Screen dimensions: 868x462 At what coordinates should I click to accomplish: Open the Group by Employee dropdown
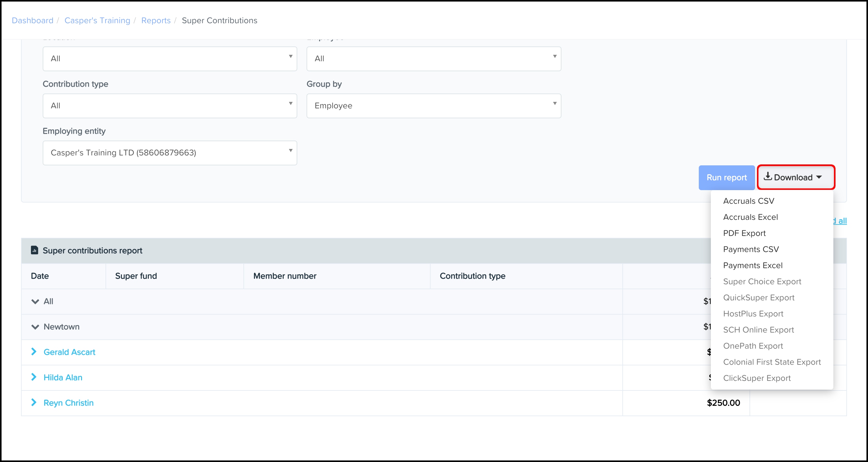433,106
